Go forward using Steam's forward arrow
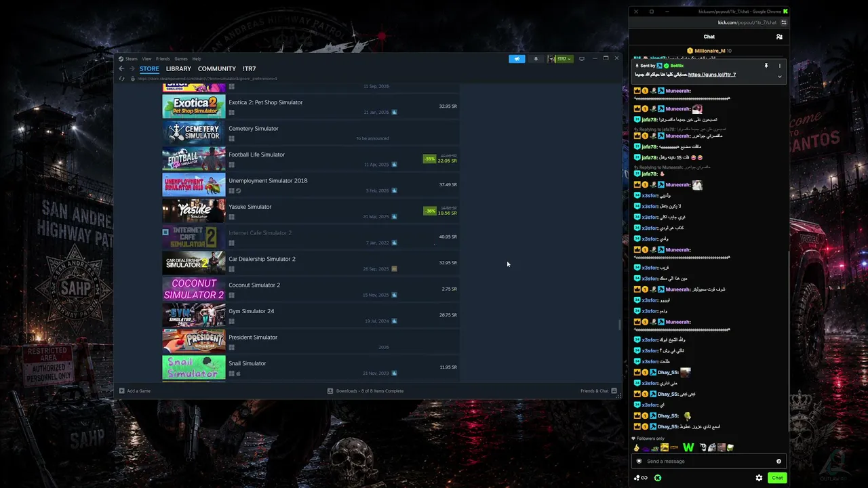868x488 pixels. [x=132, y=68]
